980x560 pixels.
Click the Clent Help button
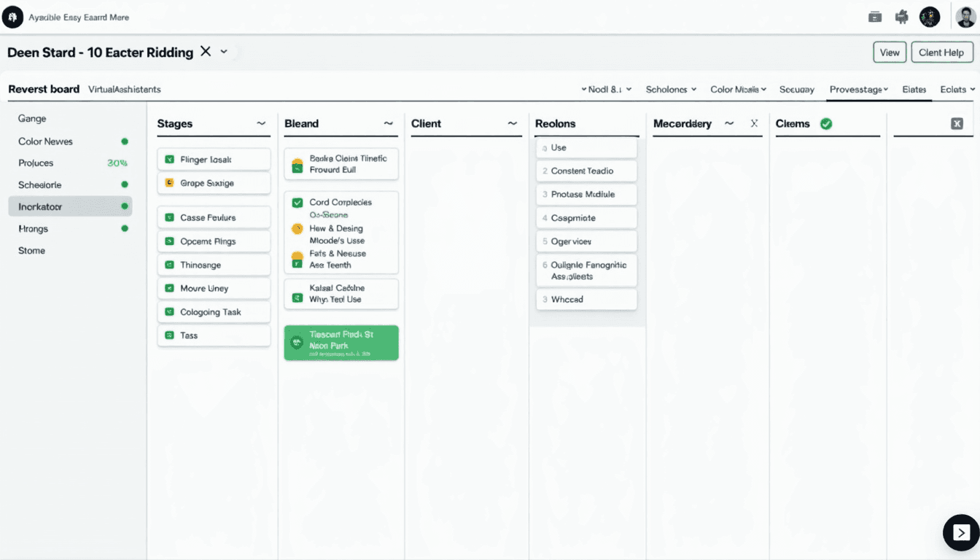(x=941, y=52)
